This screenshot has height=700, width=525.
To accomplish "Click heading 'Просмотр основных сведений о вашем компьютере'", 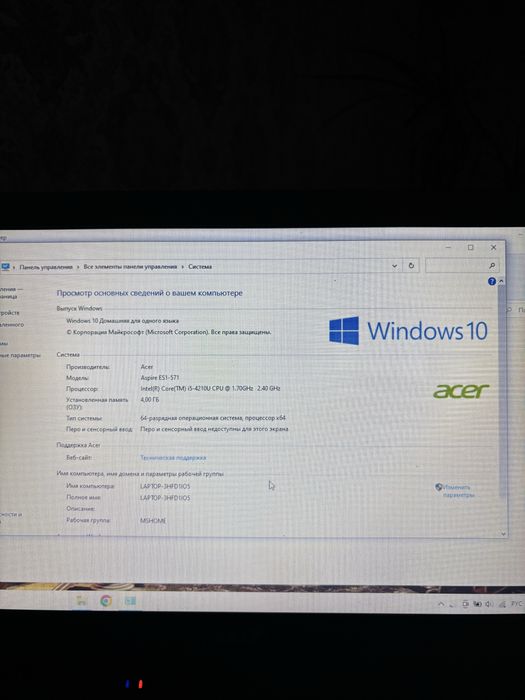I will [x=150, y=293].
